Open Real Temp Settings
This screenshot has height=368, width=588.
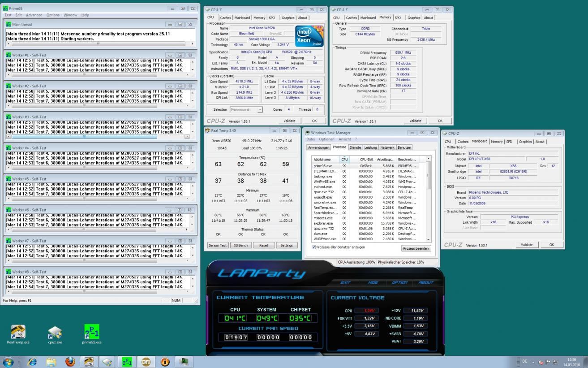click(287, 245)
